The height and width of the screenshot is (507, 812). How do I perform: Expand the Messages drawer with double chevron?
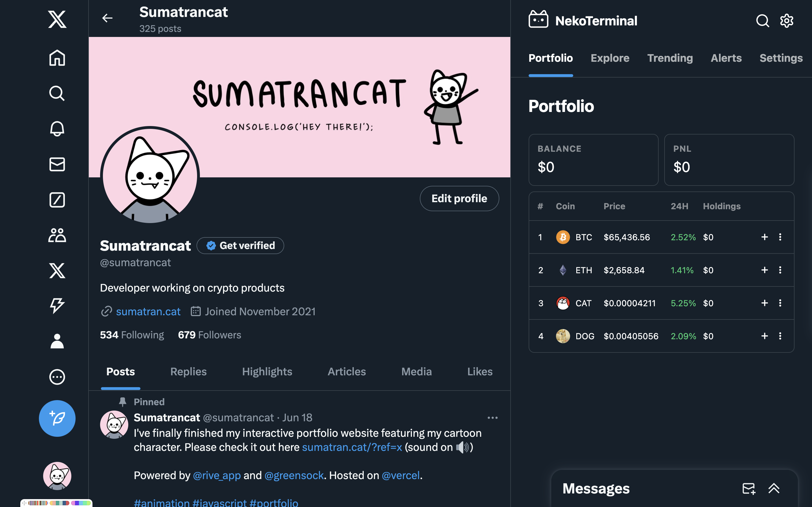774,488
